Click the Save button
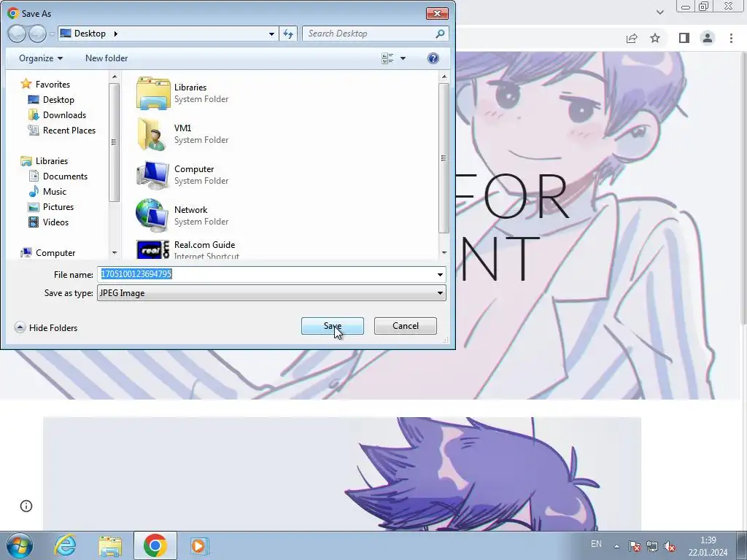This screenshot has width=747, height=560. [x=333, y=326]
